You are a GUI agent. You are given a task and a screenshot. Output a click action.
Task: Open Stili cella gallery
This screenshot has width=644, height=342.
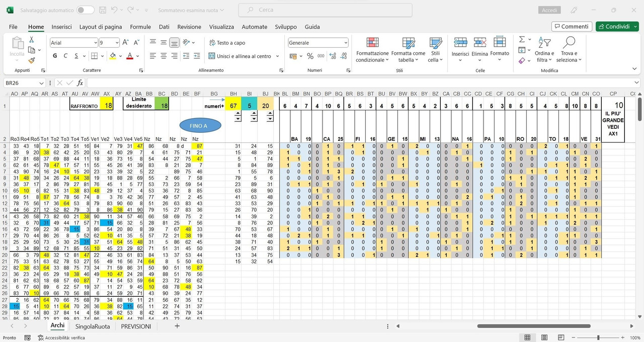(435, 49)
